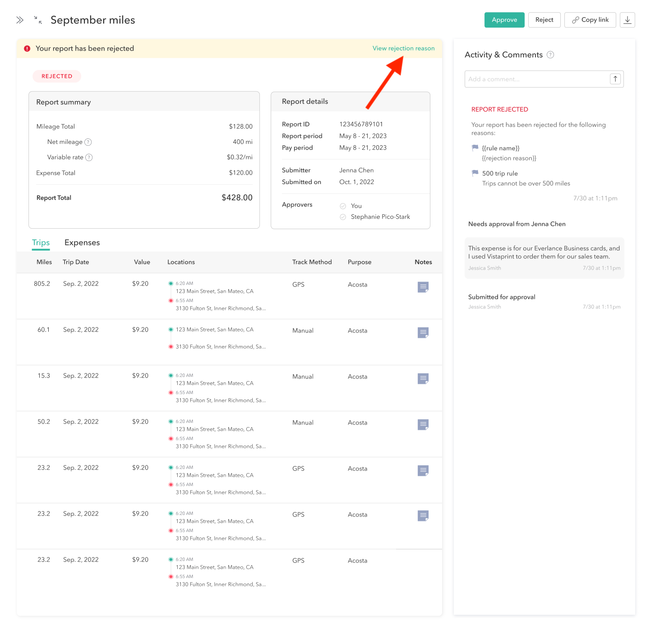Open Activity & Comments help icon

tap(550, 55)
